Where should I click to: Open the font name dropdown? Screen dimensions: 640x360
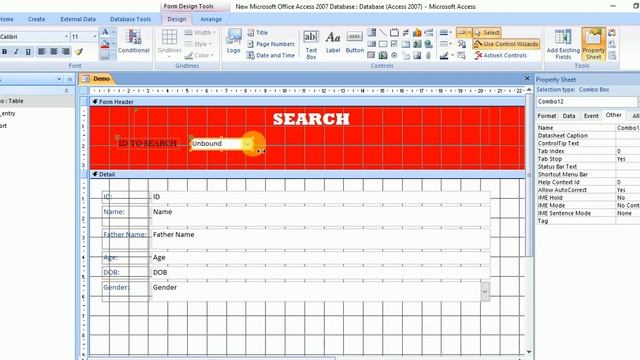[67, 37]
